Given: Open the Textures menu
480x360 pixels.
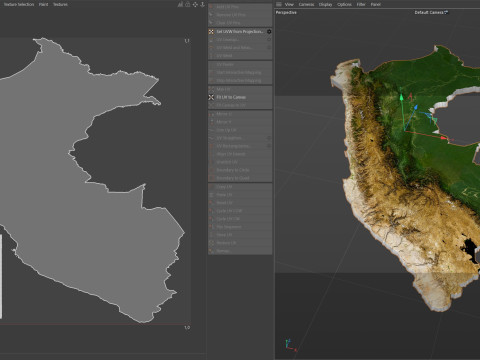Looking at the screenshot, I should click(60, 4).
